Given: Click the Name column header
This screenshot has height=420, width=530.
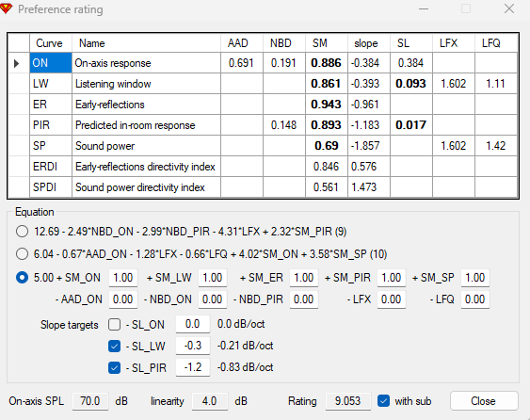Looking at the screenshot, I should tap(146, 43).
